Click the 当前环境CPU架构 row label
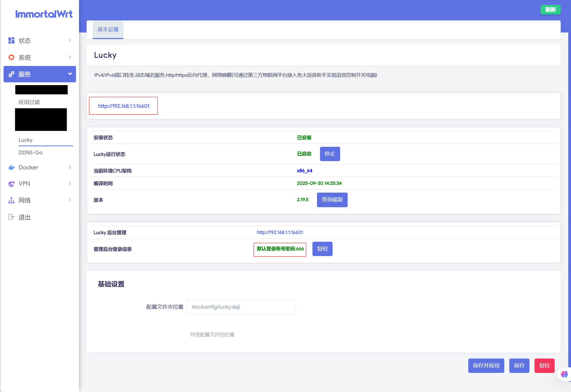 click(113, 171)
